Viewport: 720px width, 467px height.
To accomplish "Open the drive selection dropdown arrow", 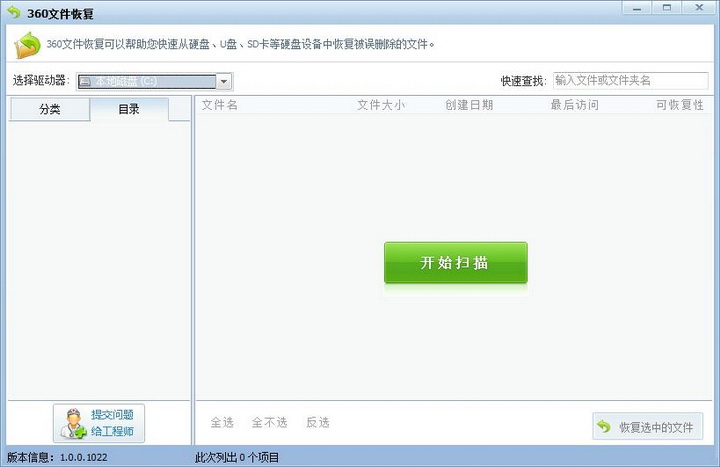I will (x=224, y=82).
